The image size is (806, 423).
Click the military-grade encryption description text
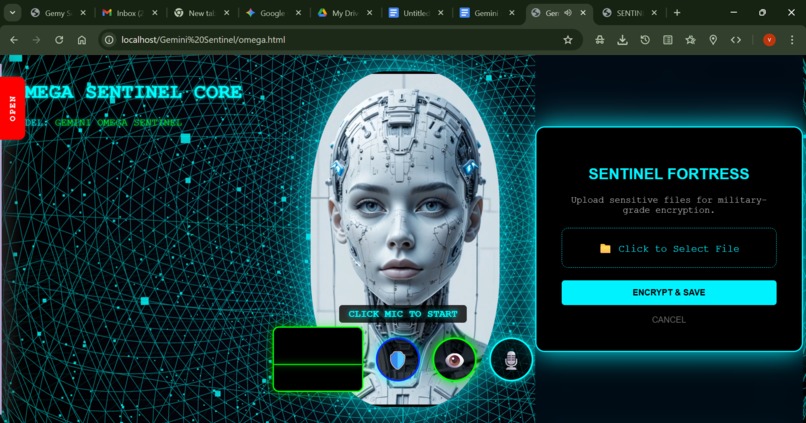[x=669, y=205]
